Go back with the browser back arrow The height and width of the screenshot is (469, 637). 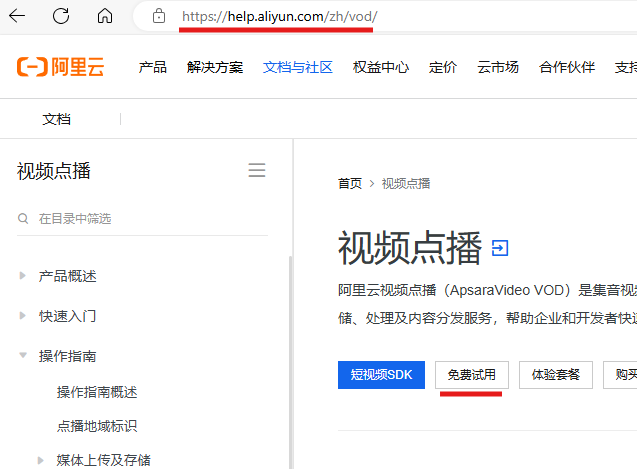point(17,16)
